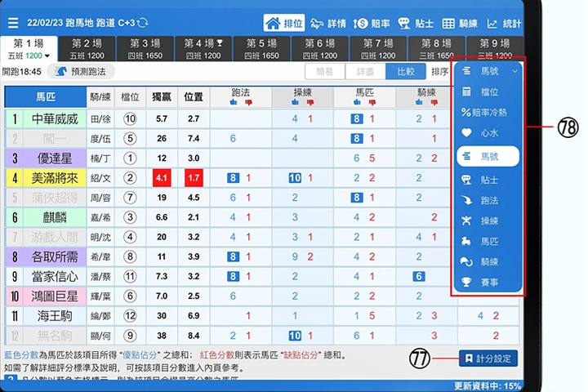
Task: Click red 1.7 place odds cell
Action: coord(194,178)
